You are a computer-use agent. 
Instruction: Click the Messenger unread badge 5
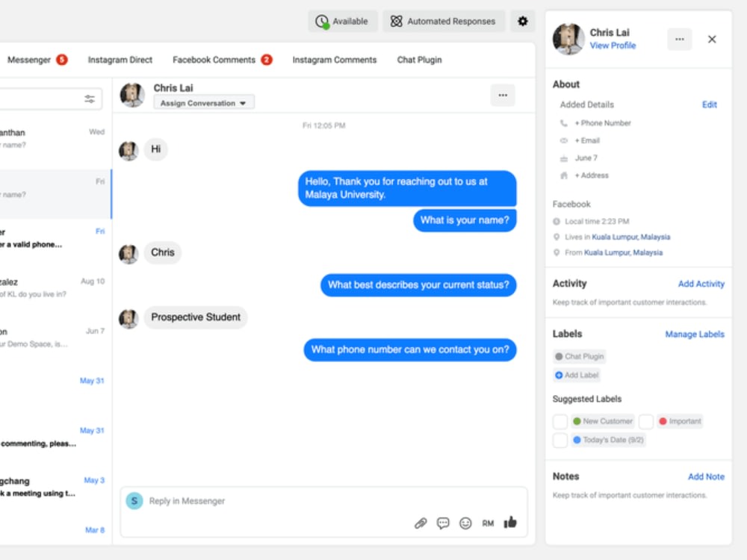click(x=62, y=60)
